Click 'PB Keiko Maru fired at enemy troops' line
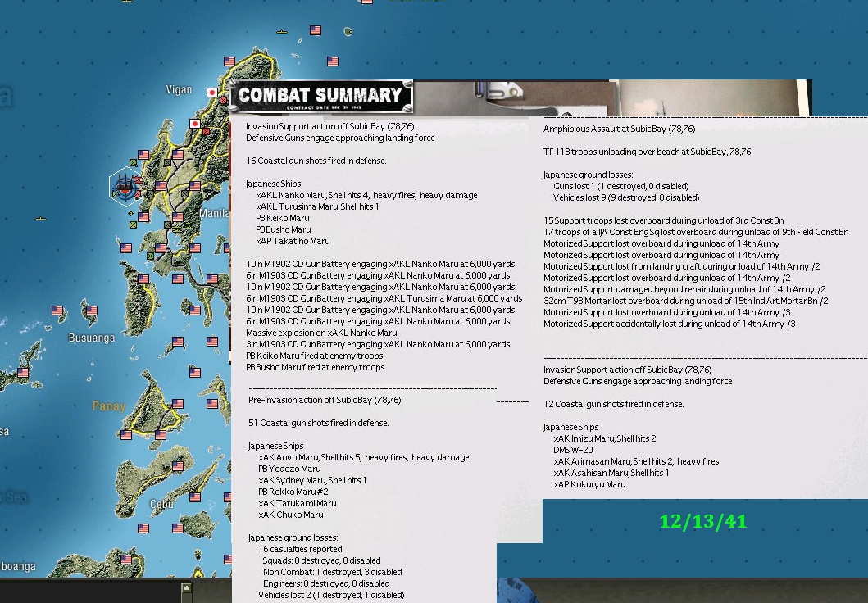 [x=315, y=356]
